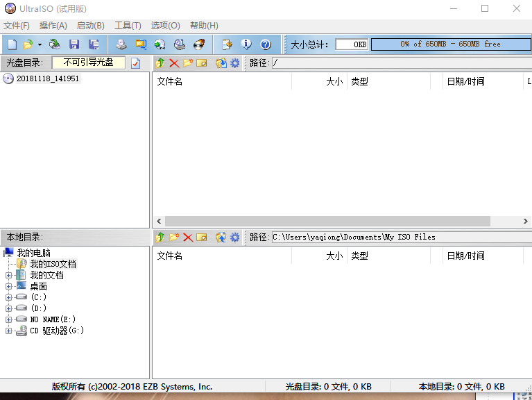Sort disc pane by 日期/时间 column
This screenshot has height=400, width=532.
coord(483,81)
